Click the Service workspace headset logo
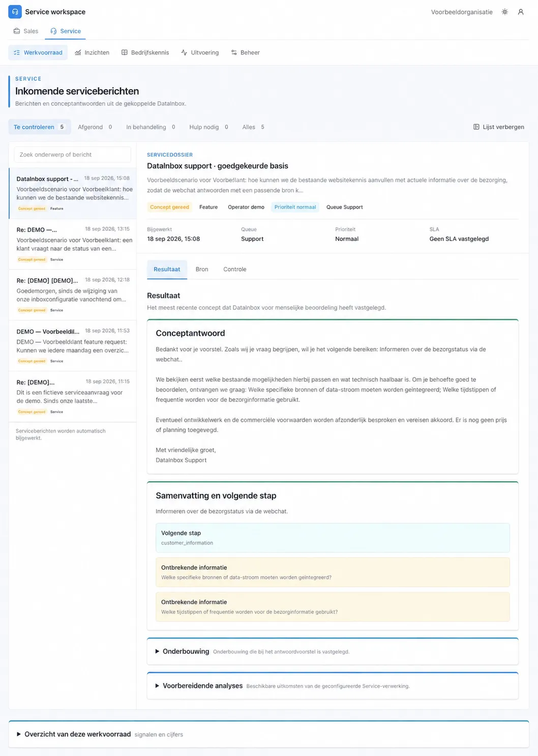Viewport: 538px width, 756px height. (15, 12)
